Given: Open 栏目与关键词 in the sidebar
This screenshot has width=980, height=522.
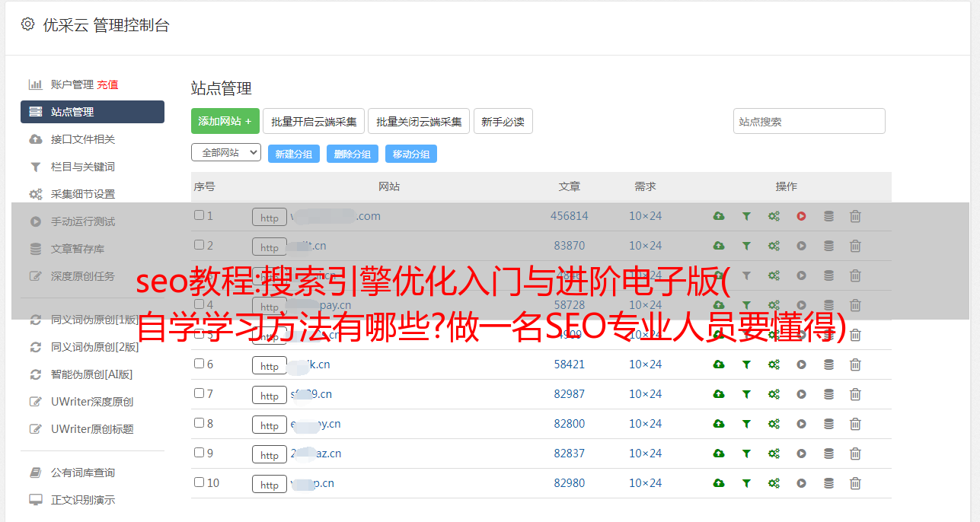Looking at the screenshot, I should (x=82, y=167).
